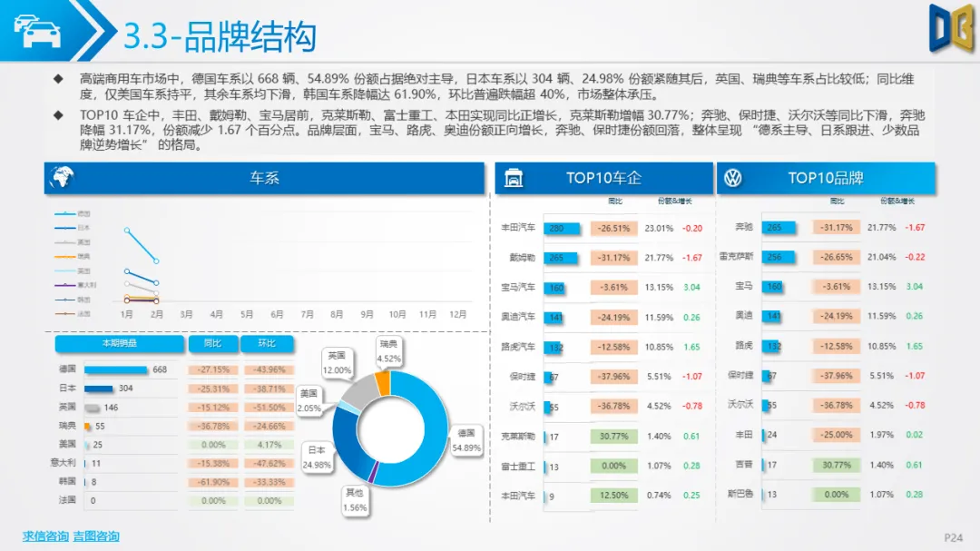Select the 同比 pill header in the 车系 table
This screenshot has width=980, height=551.
[213, 343]
